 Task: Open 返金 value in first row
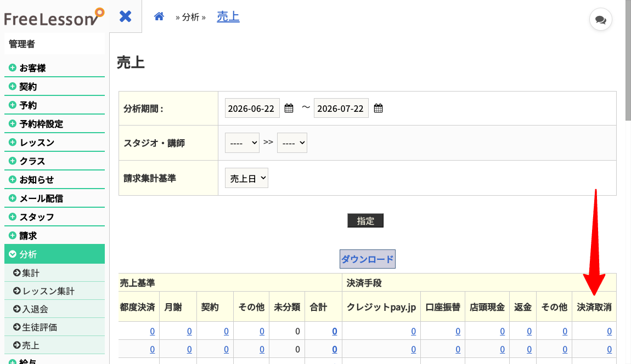[x=529, y=331]
